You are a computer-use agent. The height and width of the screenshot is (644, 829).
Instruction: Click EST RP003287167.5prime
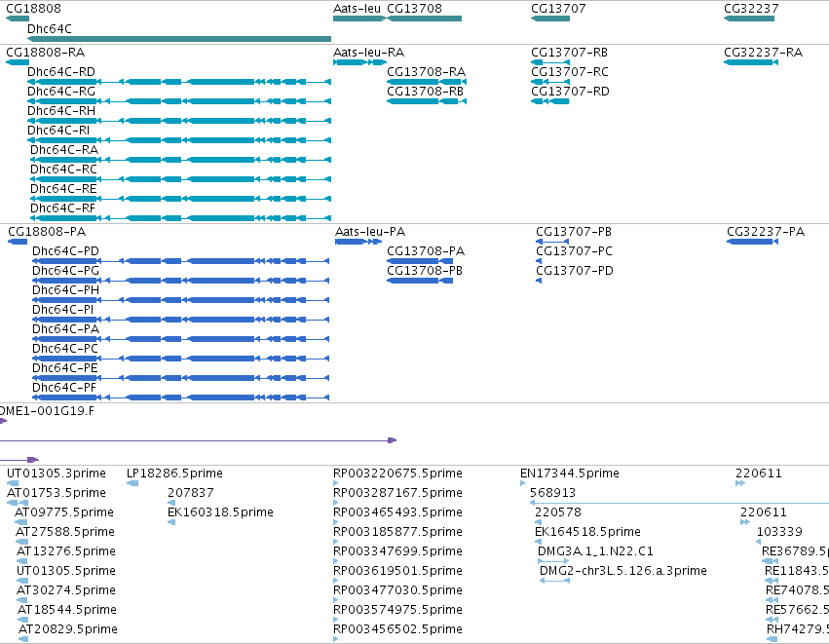tap(336, 503)
